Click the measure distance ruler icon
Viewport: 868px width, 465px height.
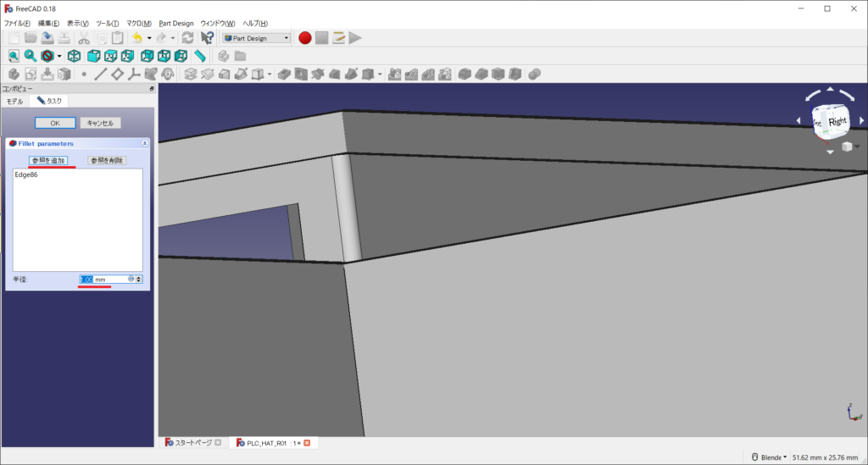(200, 56)
